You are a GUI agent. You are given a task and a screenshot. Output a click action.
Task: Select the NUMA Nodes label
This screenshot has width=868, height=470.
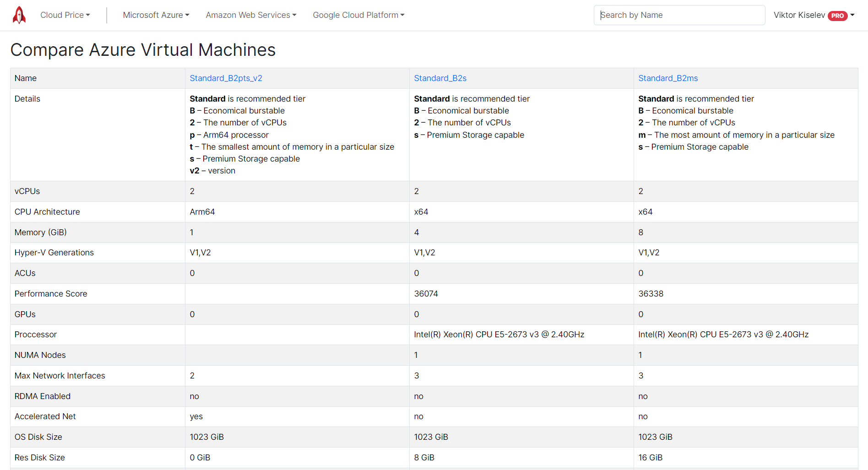click(40, 355)
